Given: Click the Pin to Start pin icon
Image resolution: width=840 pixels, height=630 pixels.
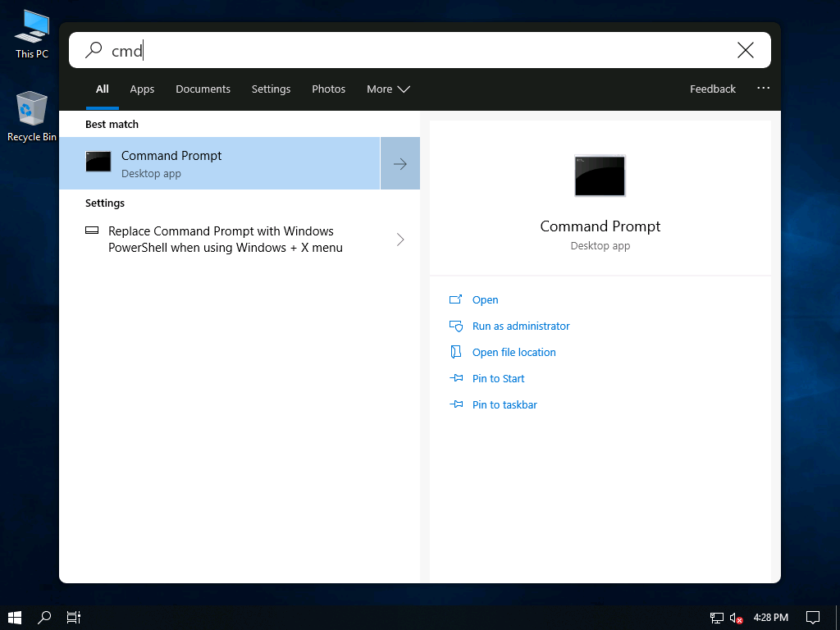Looking at the screenshot, I should 456,378.
